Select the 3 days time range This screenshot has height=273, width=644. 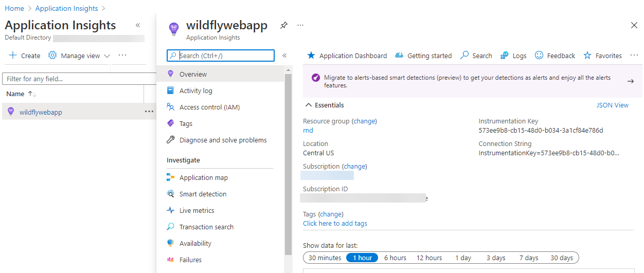pyautogui.click(x=496, y=258)
